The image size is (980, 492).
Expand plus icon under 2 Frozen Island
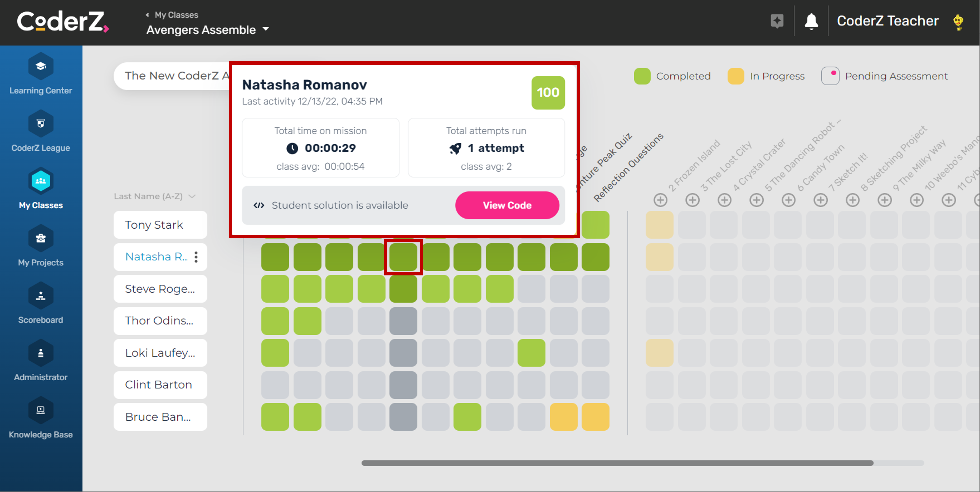click(661, 200)
